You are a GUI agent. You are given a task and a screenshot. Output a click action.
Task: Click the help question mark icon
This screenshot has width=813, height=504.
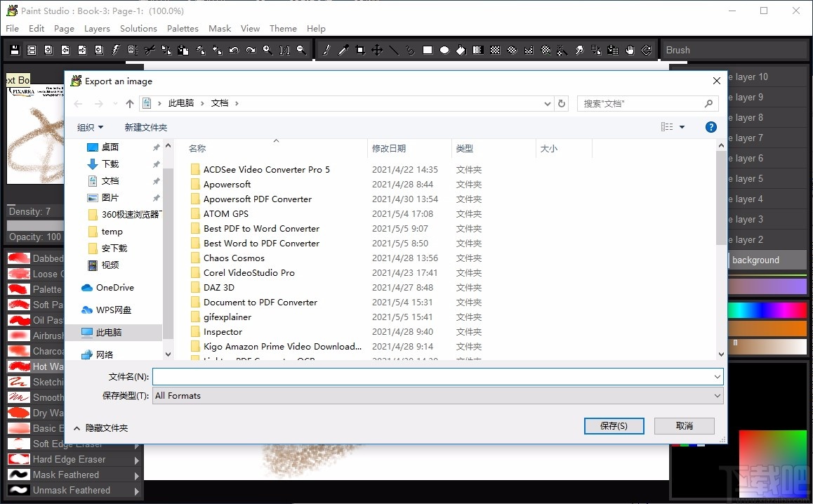[x=711, y=127]
